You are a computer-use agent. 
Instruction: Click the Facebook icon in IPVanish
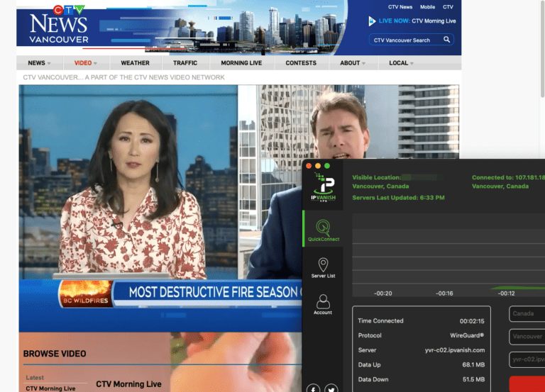coord(313,389)
